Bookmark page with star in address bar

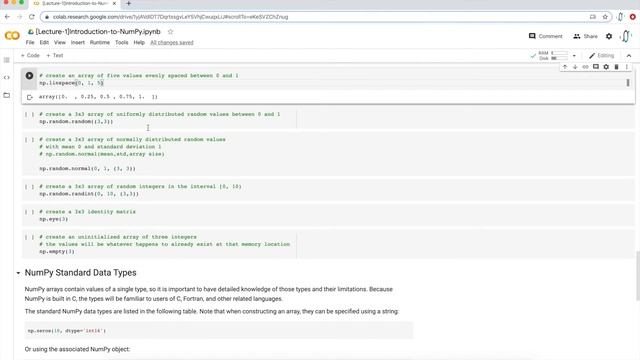[605, 17]
